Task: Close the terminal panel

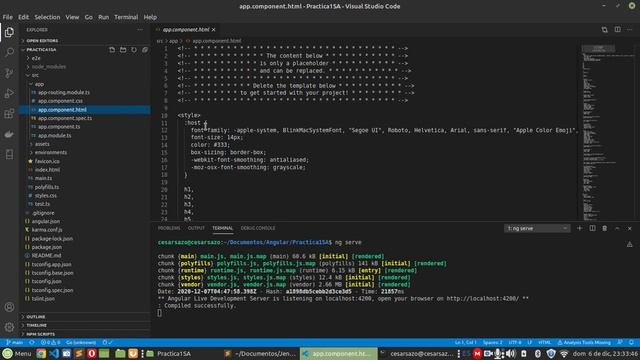Action: (630, 228)
